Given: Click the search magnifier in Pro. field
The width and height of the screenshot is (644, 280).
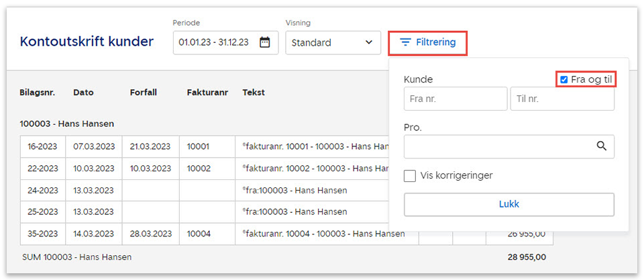Looking at the screenshot, I should (x=601, y=146).
